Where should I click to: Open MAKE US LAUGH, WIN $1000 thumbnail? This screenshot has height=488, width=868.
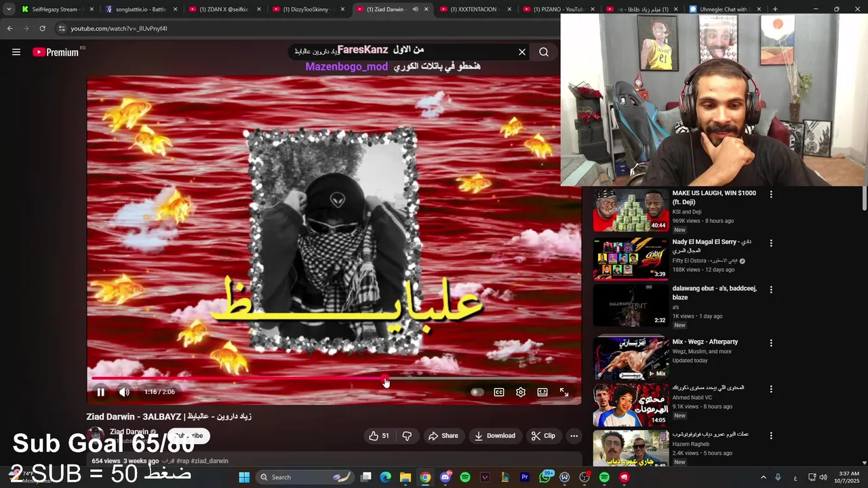pos(631,210)
